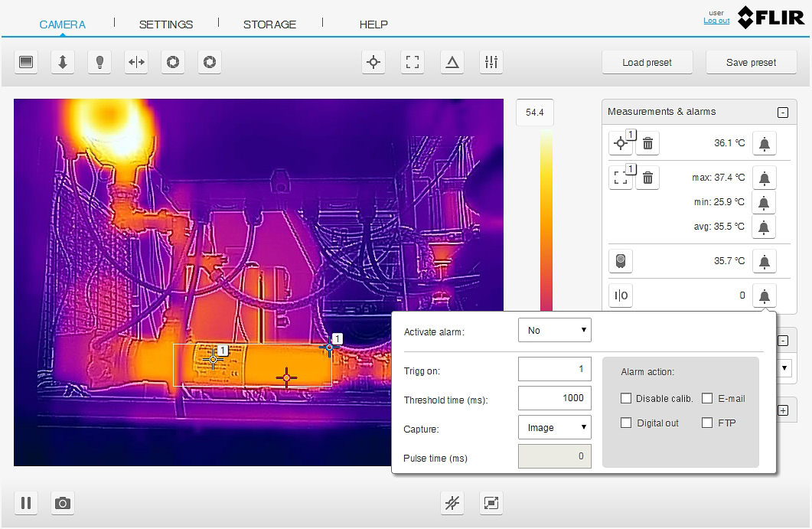The width and height of the screenshot is (812, 529).
Task: Check the E-mail alarm action
Action: tap(707, 398)
